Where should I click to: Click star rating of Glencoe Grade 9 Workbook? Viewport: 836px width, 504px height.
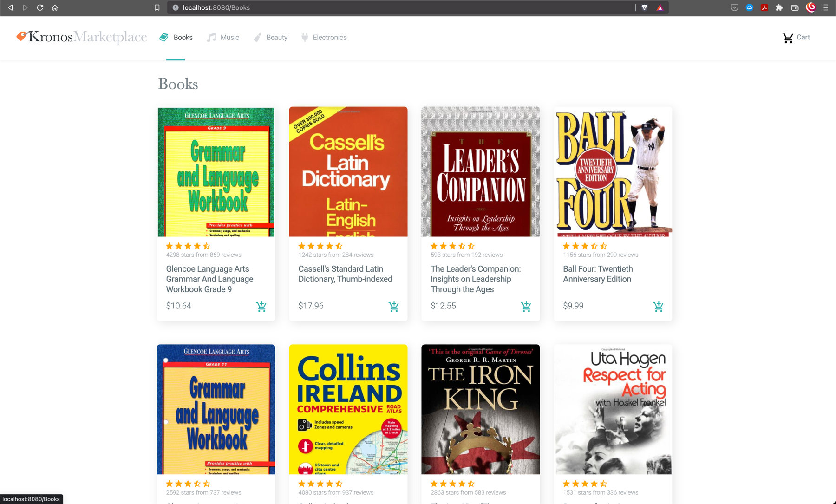pos(188,246)
